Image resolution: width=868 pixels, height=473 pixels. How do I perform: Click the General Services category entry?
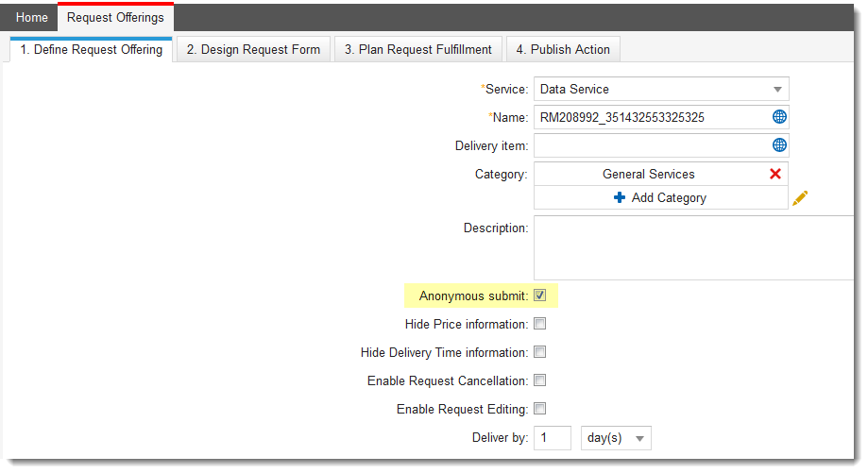(x=648, y=174)
